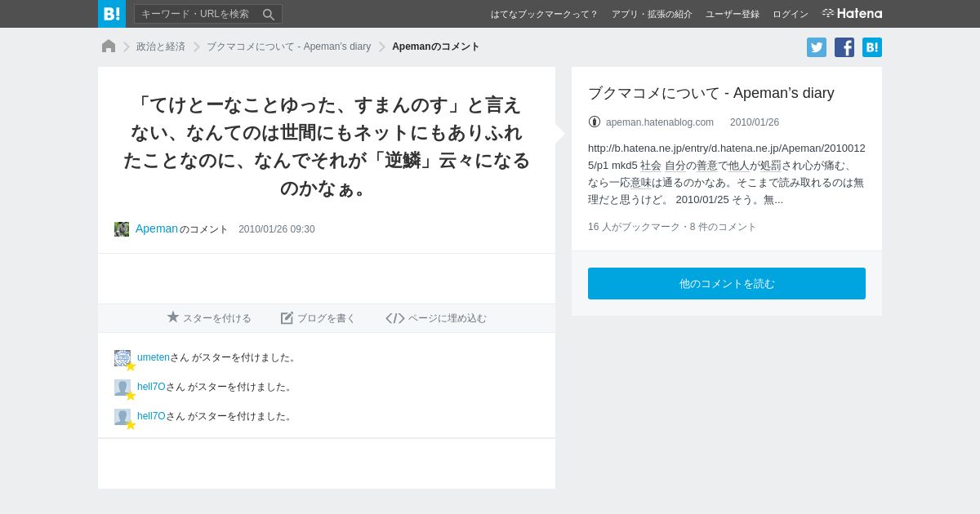Click the comment timestamp 2010/01/26 09:30
The image size is (980, 514).
click(277, 229)
